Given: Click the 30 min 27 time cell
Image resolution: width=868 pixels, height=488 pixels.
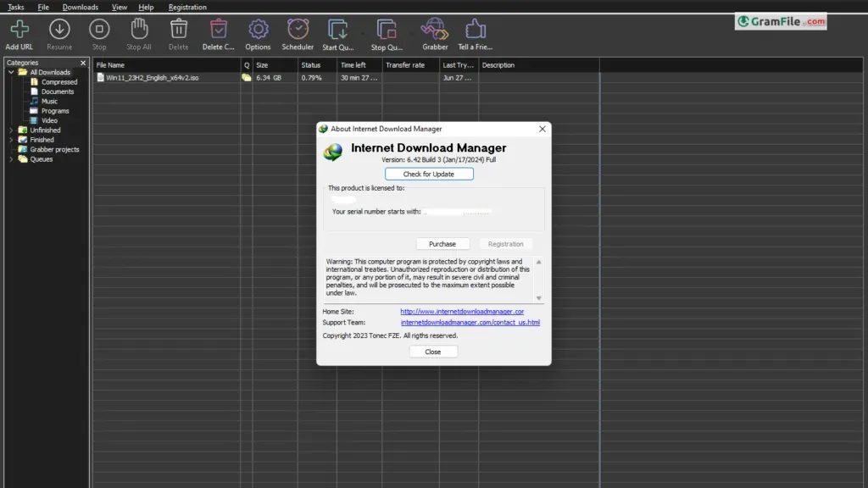Looking at the screenshot, I should coord(359,78).
